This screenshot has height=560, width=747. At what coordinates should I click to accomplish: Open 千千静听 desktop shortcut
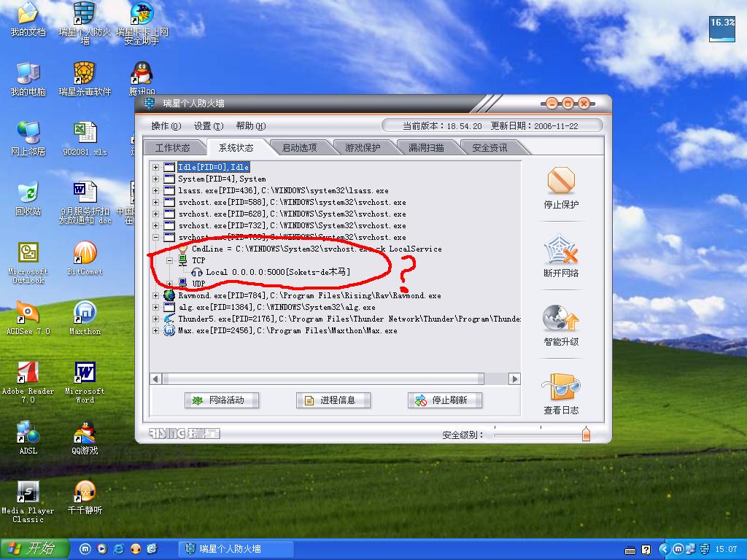85,497
